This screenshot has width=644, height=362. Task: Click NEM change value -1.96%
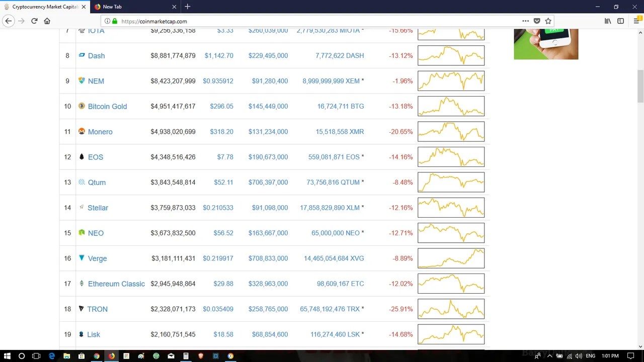click(x=403, y=81)
